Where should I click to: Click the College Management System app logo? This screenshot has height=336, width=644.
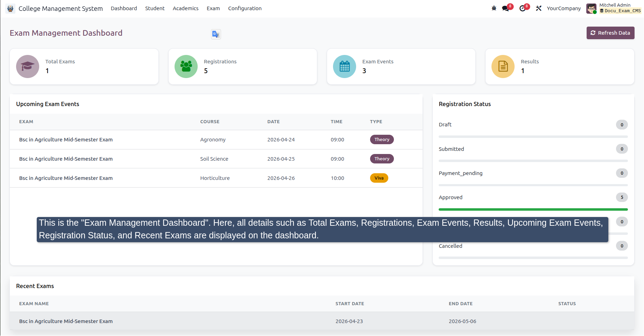click(x=10, y=8)
